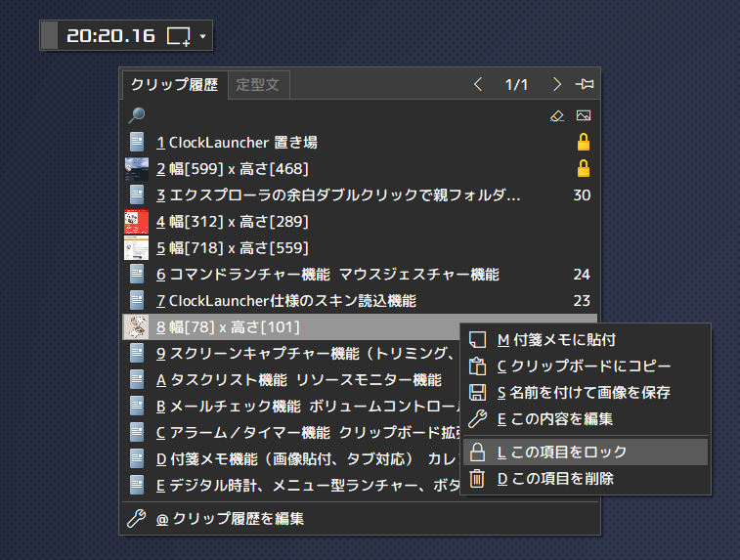
Task: Select item 9 スクリーンキャプチャー機能
Action: pyautogui.click(x=291, y=354)
